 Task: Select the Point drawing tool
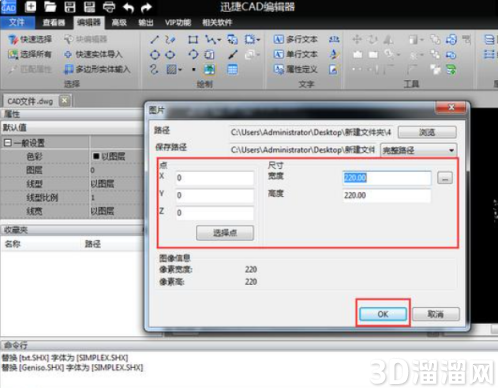coord(194,70)
